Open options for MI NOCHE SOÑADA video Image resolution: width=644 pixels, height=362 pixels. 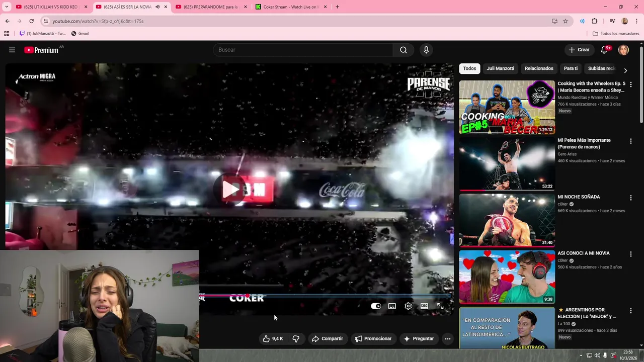coord(630,198)
